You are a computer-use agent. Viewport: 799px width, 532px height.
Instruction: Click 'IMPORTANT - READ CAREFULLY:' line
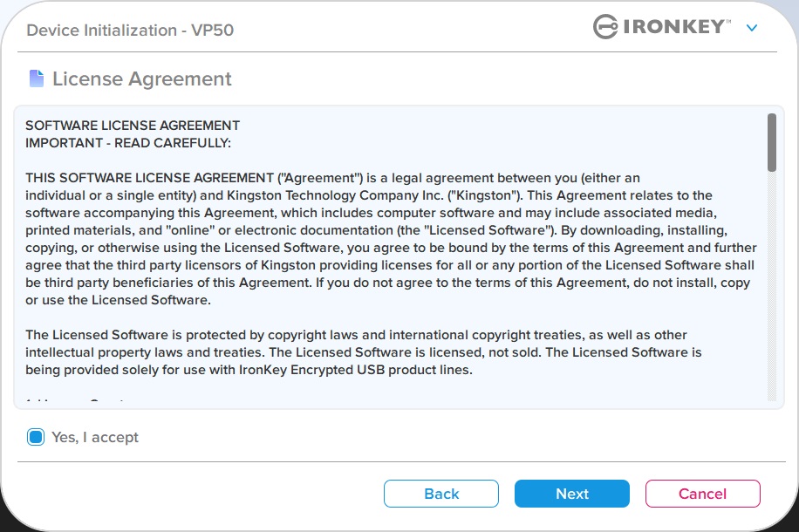(x=128, y=143)
